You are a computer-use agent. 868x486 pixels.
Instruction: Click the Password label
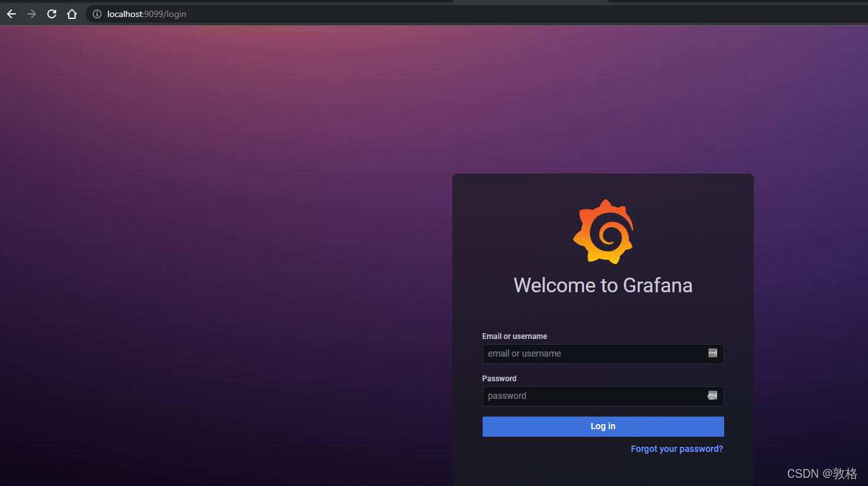[x=499, y=378]
